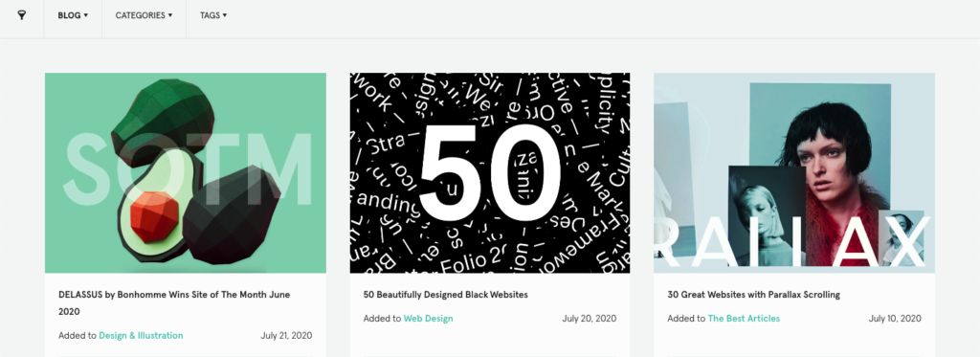Open the SOTM avocado thumbnail

(x=186, y=173)
